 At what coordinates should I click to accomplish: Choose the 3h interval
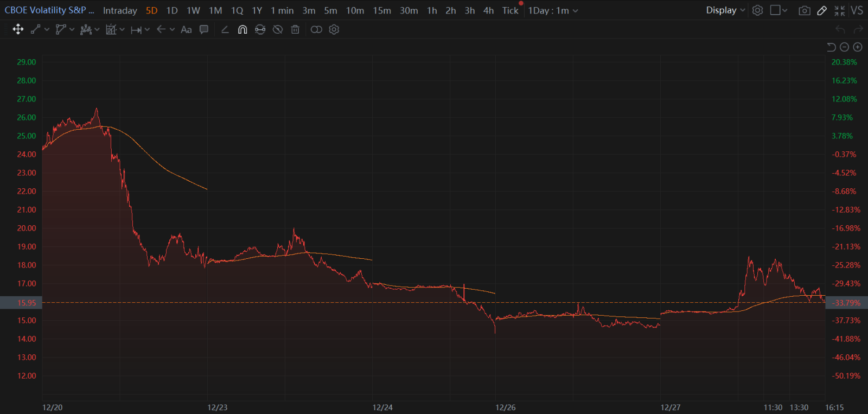(470, 10)
